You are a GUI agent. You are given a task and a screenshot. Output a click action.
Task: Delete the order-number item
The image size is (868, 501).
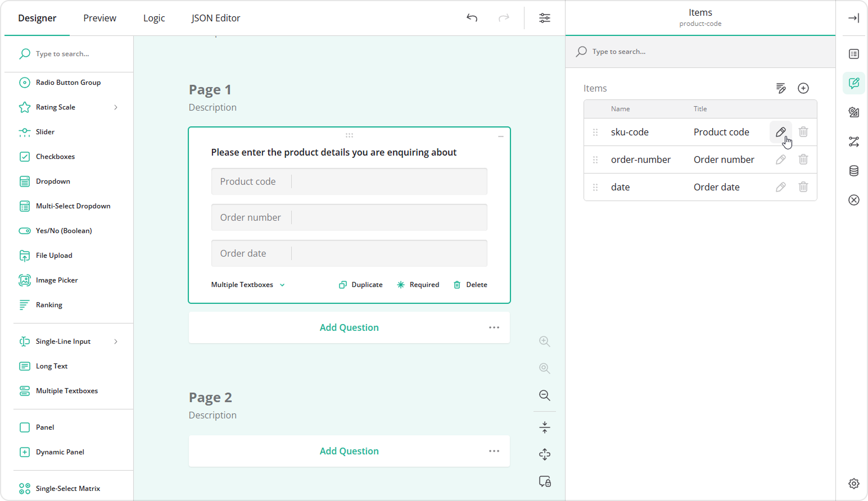tap(803, 160)
